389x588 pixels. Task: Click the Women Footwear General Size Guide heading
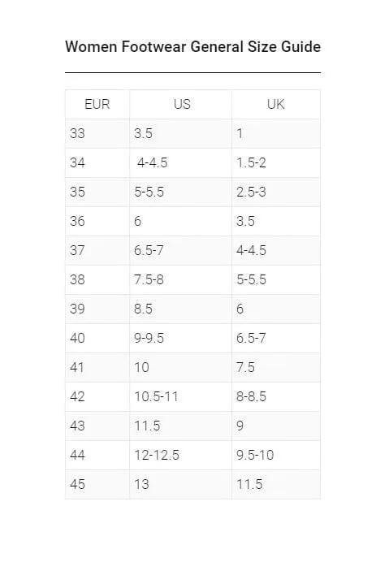[x=192, y=47]
